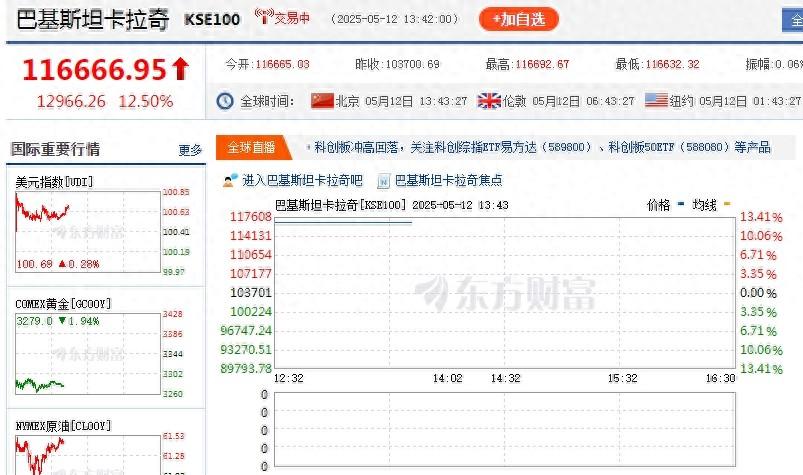Viewport: 803px width, 475px height.
Task: Click the yellow 均线 legend marker
Action: pyautogui.click(x=727, y=204)
